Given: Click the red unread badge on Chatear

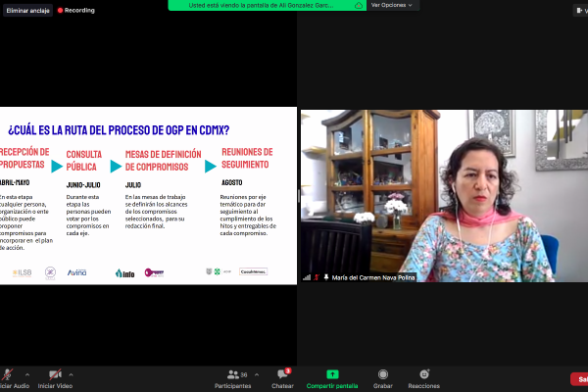Looking at the screenshot, I should pyautogui.click(x=287, y=370).
